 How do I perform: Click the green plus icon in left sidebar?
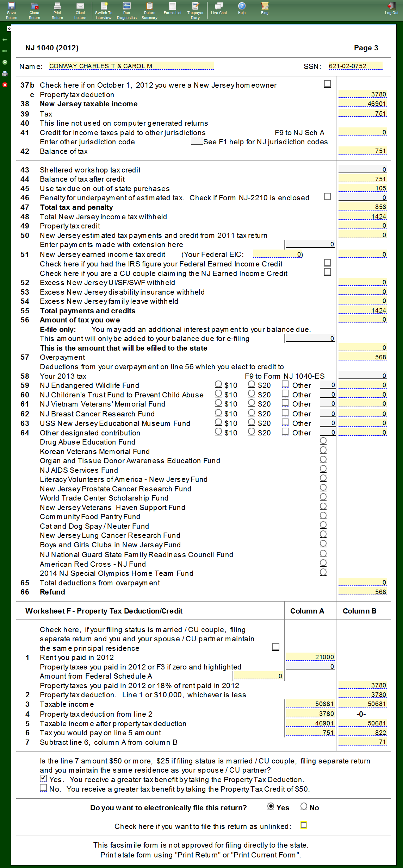coord(5,62)
